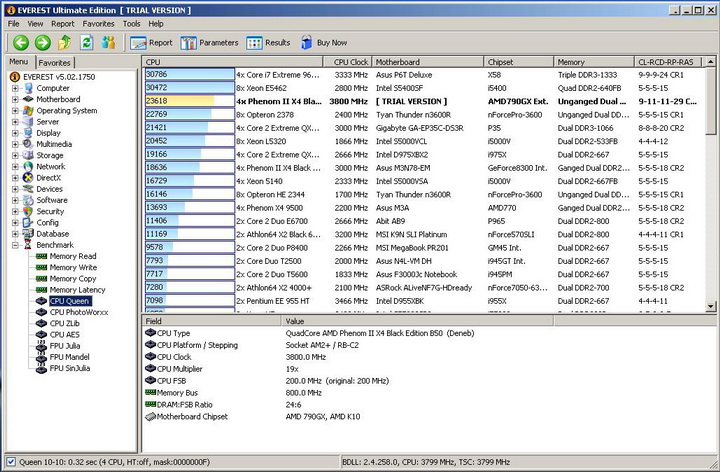Sort by the Memory column header
This screenshot has width=720, height=472.
[x=593, y=62]
